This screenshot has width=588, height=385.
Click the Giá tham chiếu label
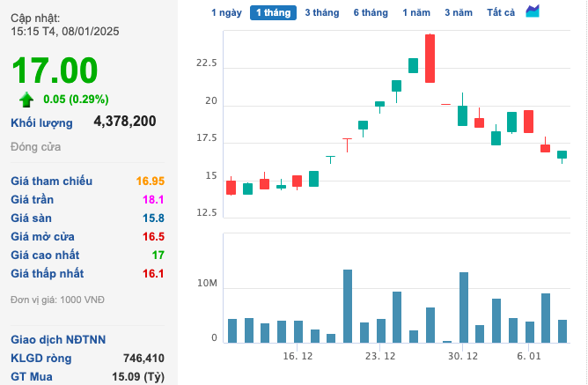[51, 181]
